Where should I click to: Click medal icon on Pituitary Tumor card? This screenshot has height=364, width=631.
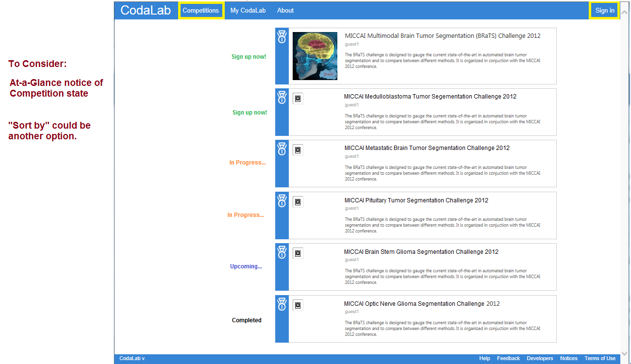click(x=282, y=201)
